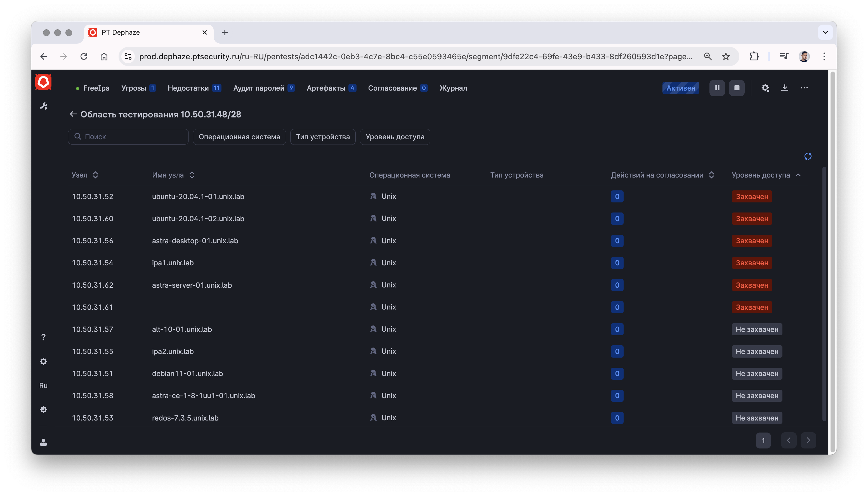Screen dimensions: 868x496
Task: Switch interface language via Ru
Action: [x=43, y=386]
